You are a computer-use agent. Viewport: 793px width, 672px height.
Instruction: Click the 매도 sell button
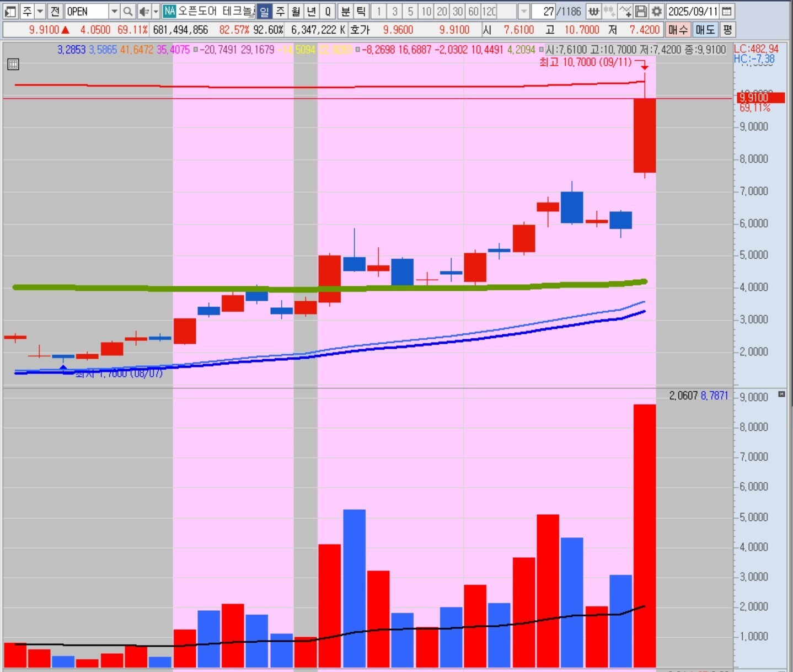pyautogui.click(x=705, y=30)
